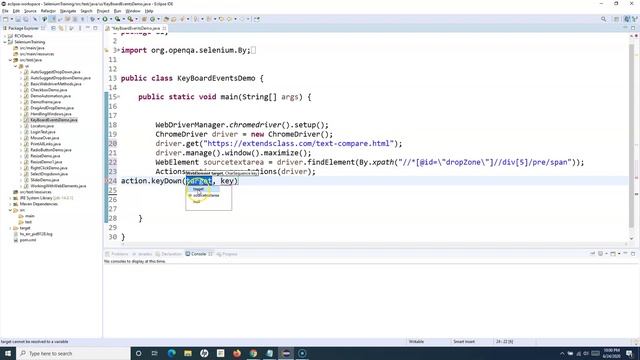Switch to the Progress tab
Image resolution: width=640 pixels, height=360 pixels.
point(227,254)
